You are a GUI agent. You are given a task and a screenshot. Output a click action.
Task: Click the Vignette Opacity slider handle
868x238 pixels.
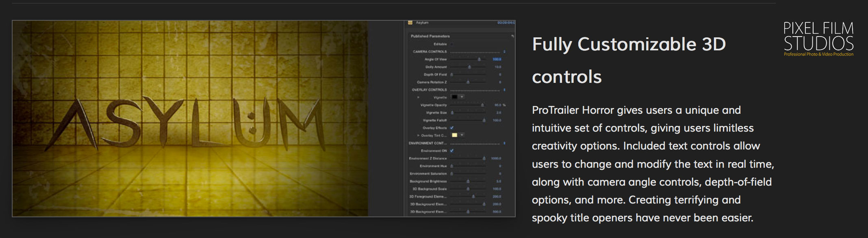[482, 105]
